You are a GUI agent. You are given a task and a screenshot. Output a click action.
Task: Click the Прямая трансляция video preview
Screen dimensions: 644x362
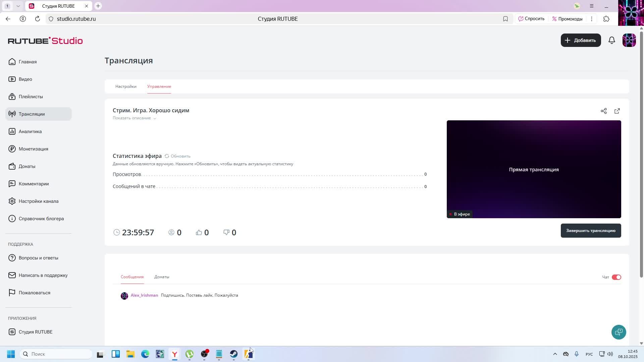(x=534, y=169)
